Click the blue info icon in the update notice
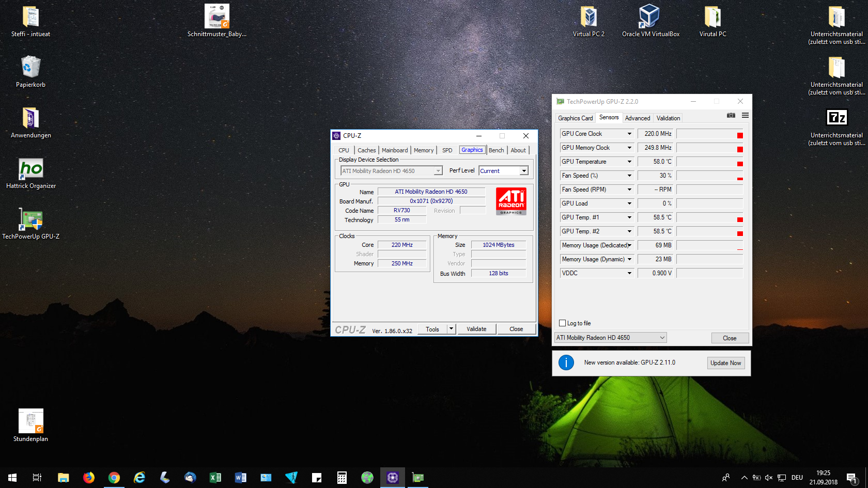This screenshot has width=868, height=488. tap(566, 363)
